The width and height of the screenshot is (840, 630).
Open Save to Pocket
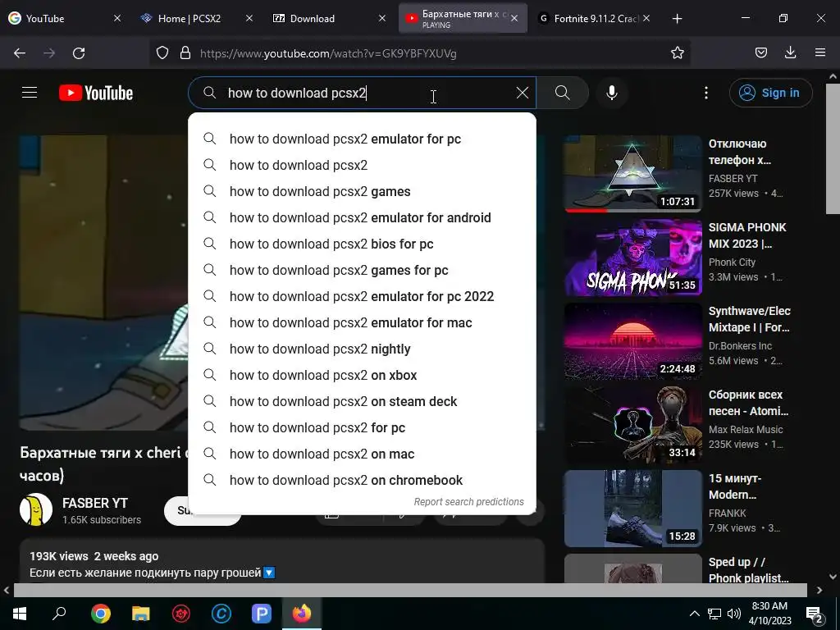[x=761, y=53]
